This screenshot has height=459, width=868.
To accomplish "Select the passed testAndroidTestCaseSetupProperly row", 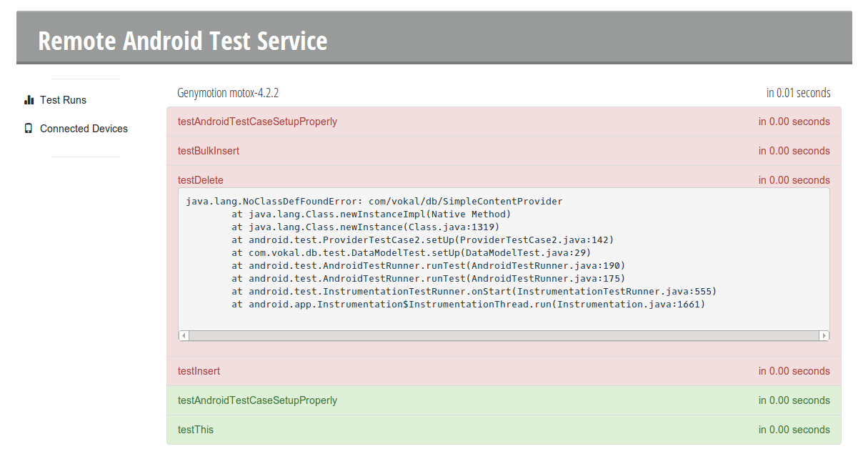I will (257, 400).
